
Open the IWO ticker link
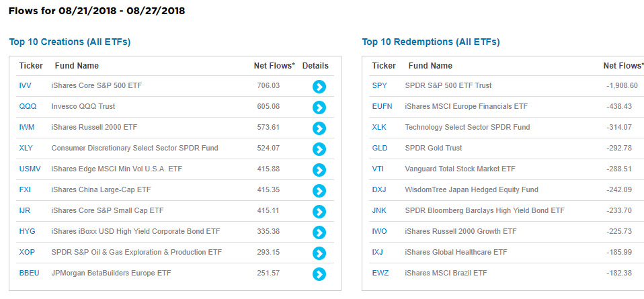(380, 231)
